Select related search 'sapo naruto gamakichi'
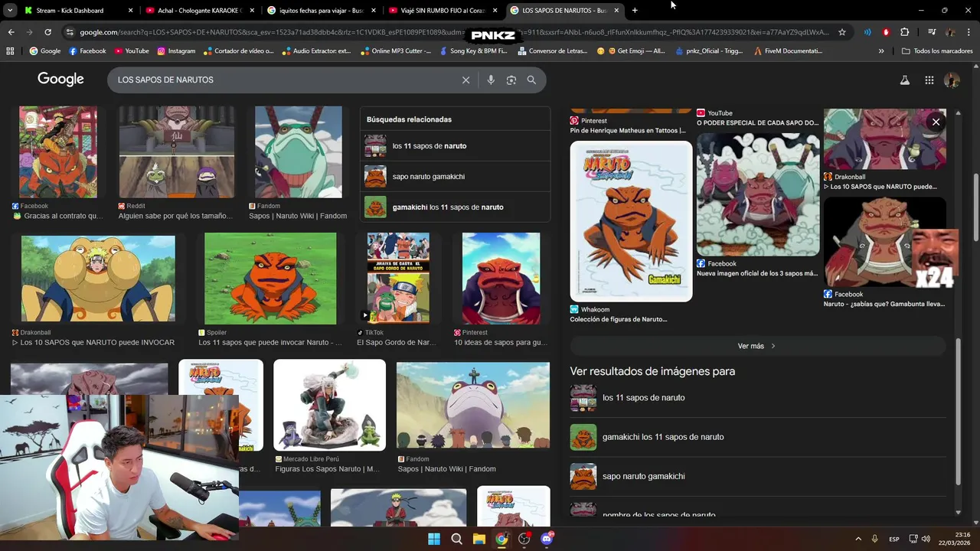This screenshot has width=980, height=551. [x=455, y=176]
